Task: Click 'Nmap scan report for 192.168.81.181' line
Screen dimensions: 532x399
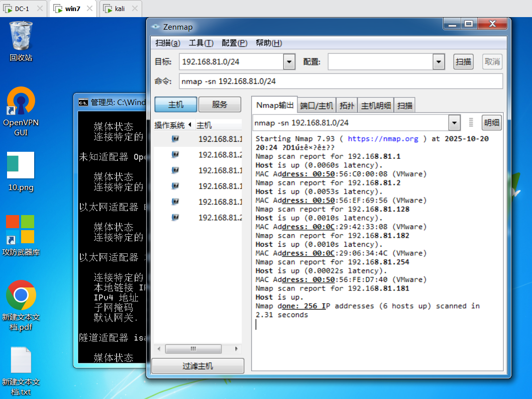Action: click(333, 288)
